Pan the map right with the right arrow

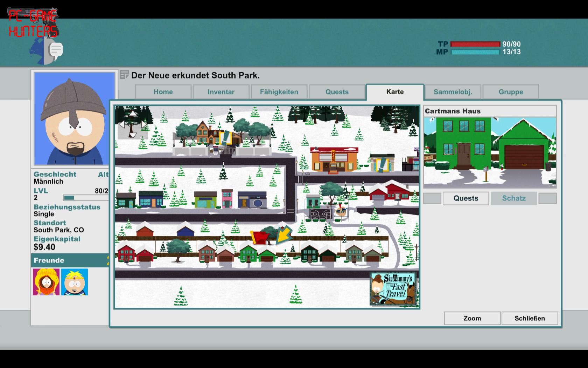pyautogui.click(x=144, y=124)
